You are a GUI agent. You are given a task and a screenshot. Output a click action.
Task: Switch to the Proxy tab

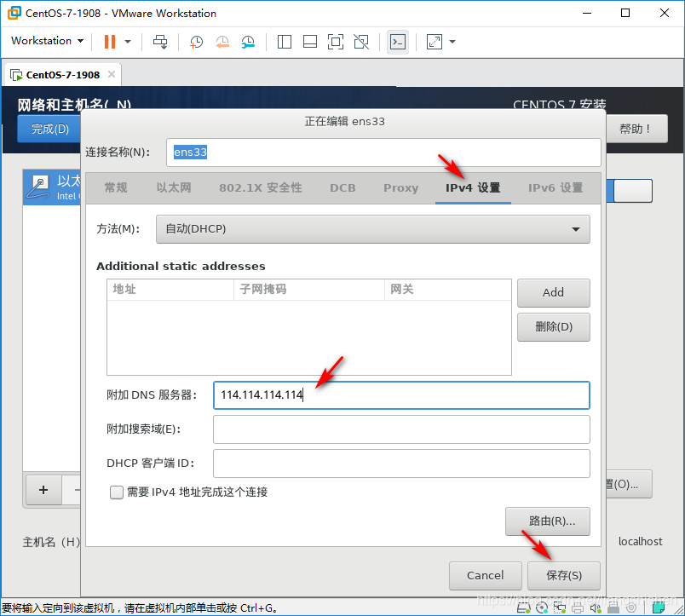(400, 188)
